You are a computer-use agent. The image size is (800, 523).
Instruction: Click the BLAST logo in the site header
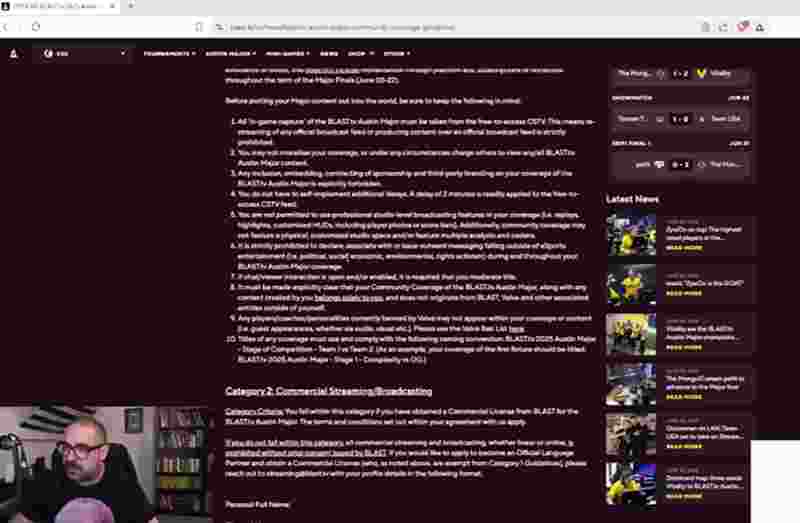[x=14, y=54]
